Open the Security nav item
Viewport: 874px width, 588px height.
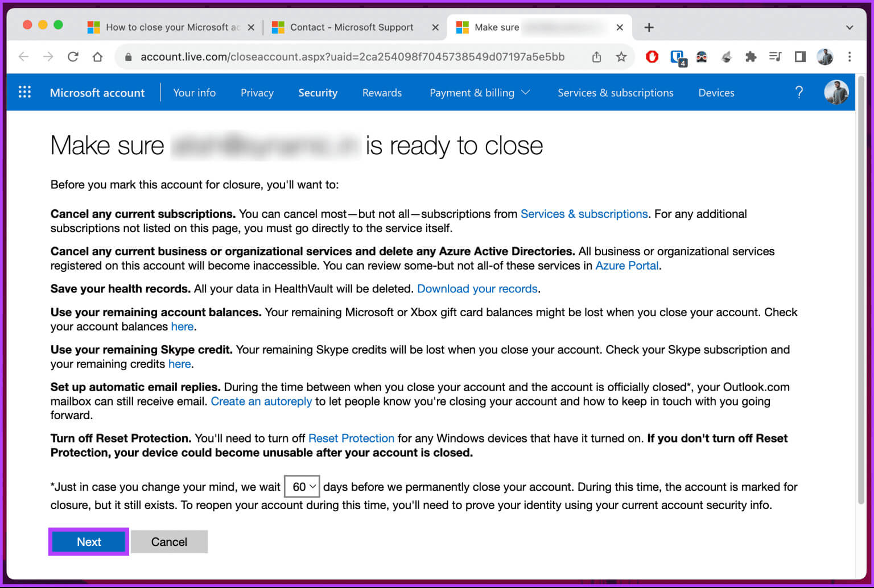coord(318,93)
